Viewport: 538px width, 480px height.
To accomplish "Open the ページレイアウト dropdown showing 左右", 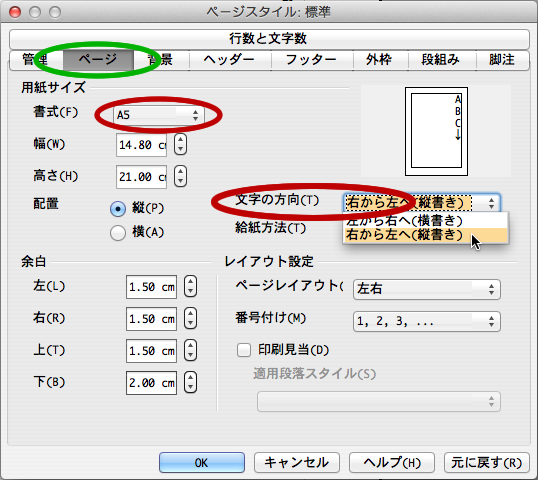I will coord(426,289).
